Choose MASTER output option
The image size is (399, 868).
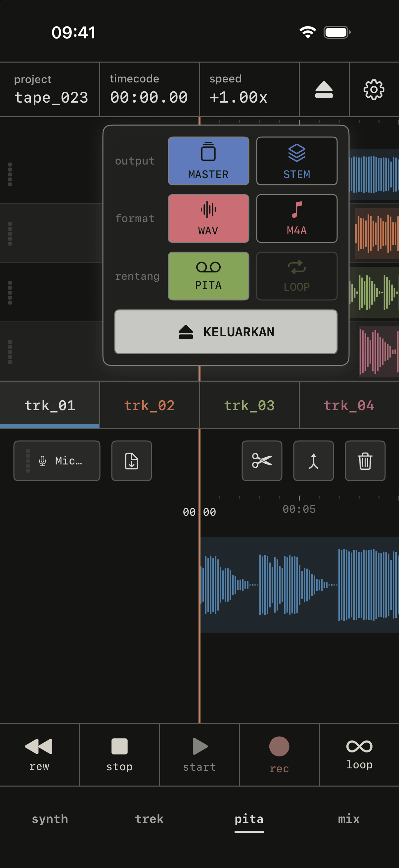point(208,161)
